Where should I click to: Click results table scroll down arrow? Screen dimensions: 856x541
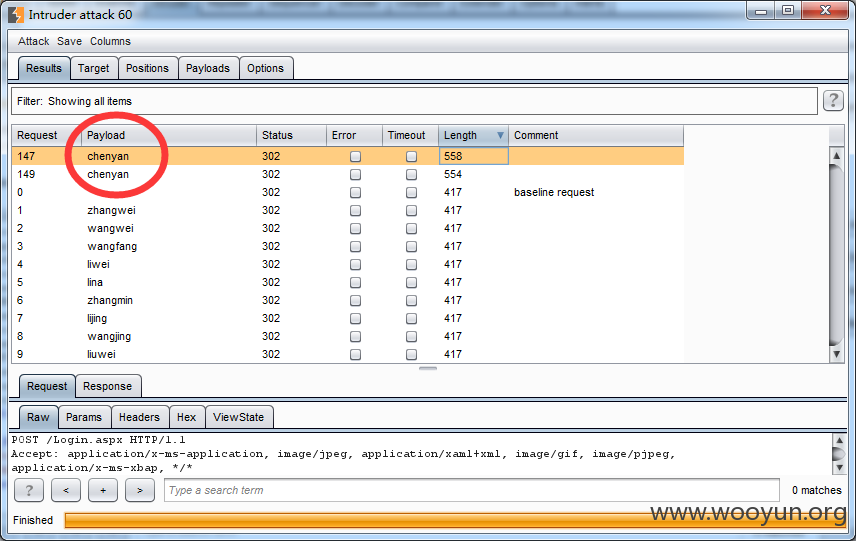click(x=836, y=354)
